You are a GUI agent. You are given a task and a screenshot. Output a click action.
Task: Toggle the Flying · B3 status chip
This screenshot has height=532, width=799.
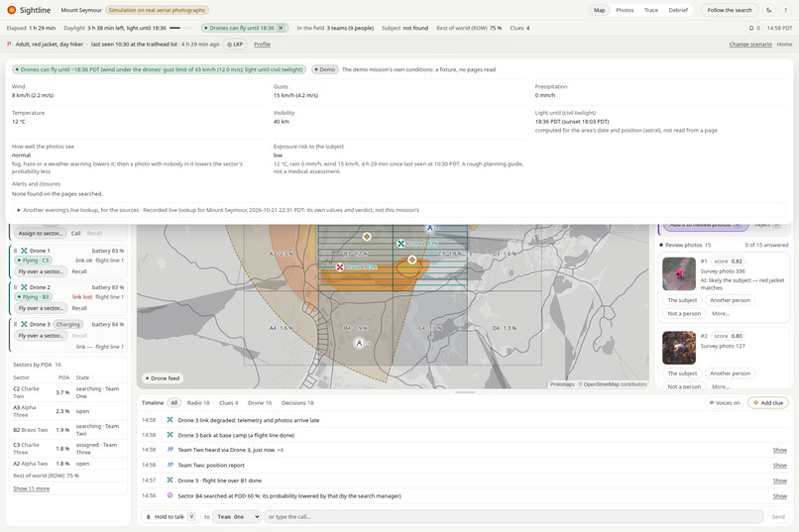click(33, 297)
